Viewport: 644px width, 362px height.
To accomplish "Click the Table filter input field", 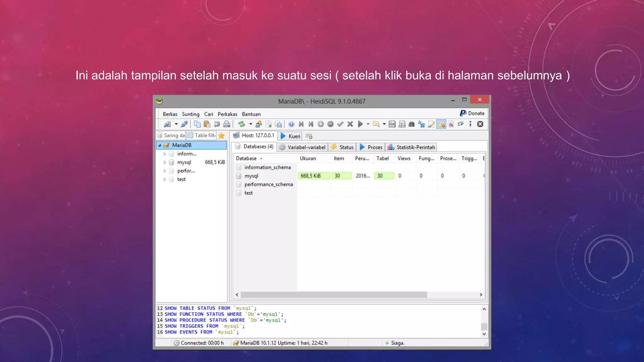I will coord(202,135).
